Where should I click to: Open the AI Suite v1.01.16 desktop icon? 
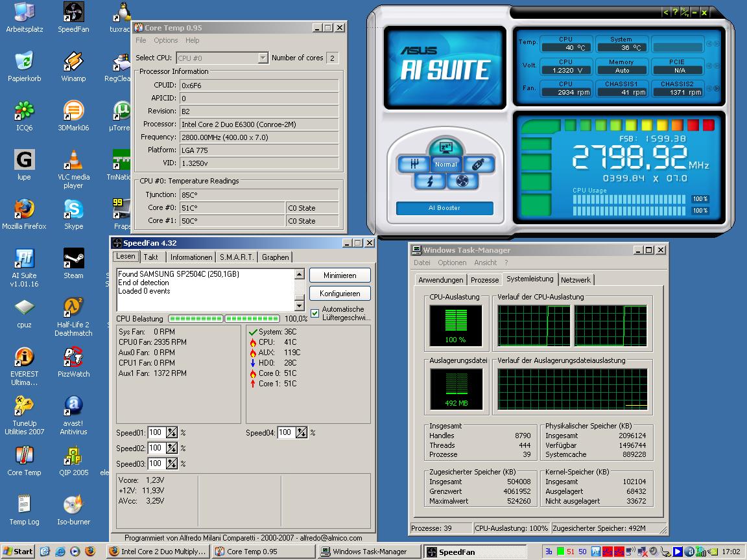[24, 268]
